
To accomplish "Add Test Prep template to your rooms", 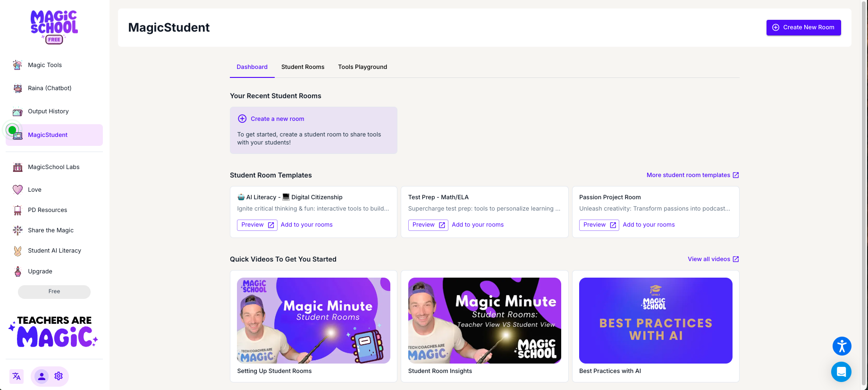I will click(x=477, y=225).
